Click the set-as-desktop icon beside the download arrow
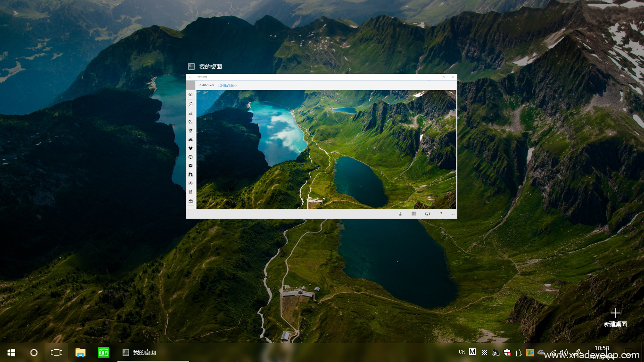 [x=414, y=214]
